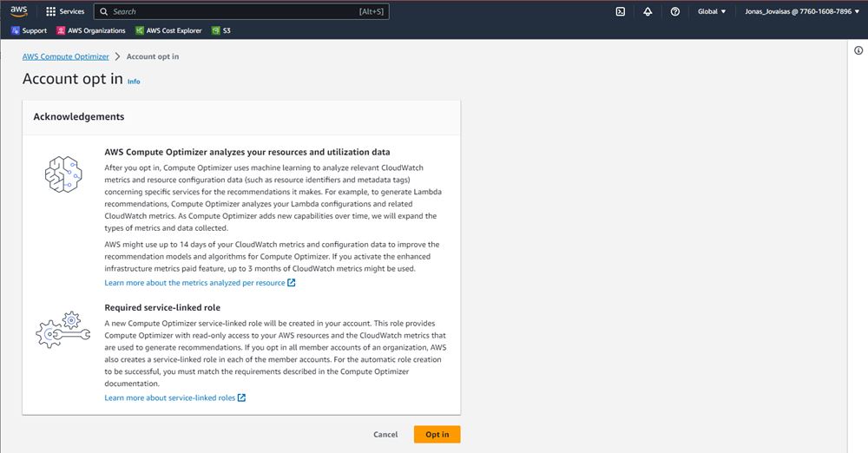Click the Support bookmark icon

pos(16,30)
